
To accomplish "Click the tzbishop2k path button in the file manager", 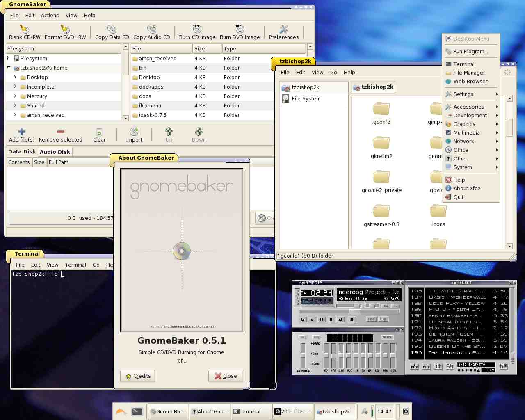I will tap(373, 87).
